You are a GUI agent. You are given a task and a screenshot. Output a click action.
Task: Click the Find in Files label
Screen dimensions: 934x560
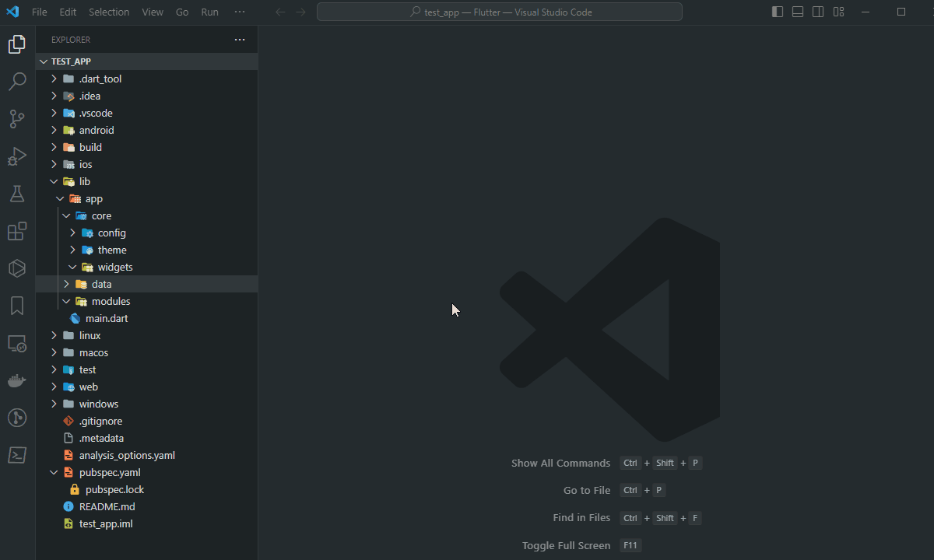tap(581, 517)
